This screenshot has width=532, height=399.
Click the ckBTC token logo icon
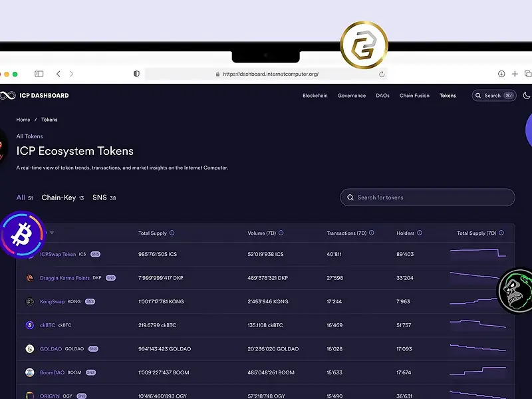click(29, 325)
